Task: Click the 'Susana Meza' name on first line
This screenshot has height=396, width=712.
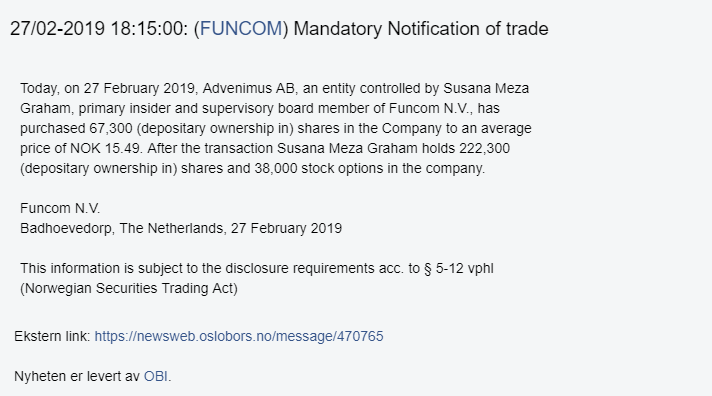Action: point(486,88)
